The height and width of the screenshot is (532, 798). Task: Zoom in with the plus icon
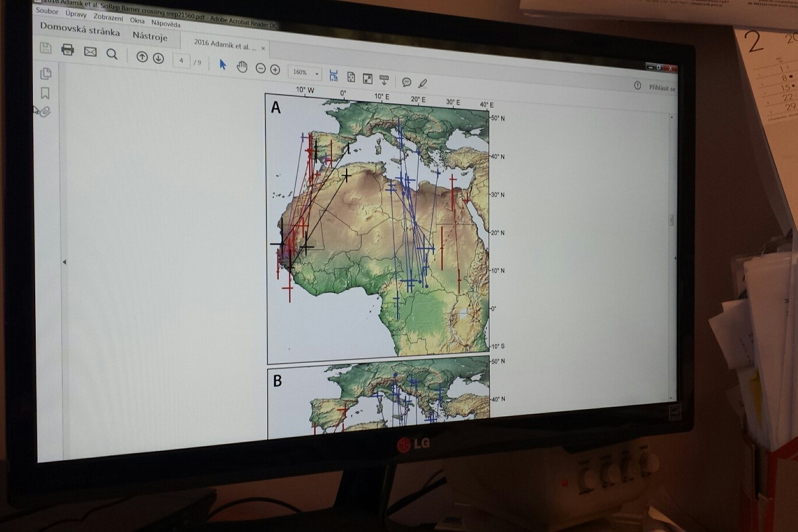275,70
